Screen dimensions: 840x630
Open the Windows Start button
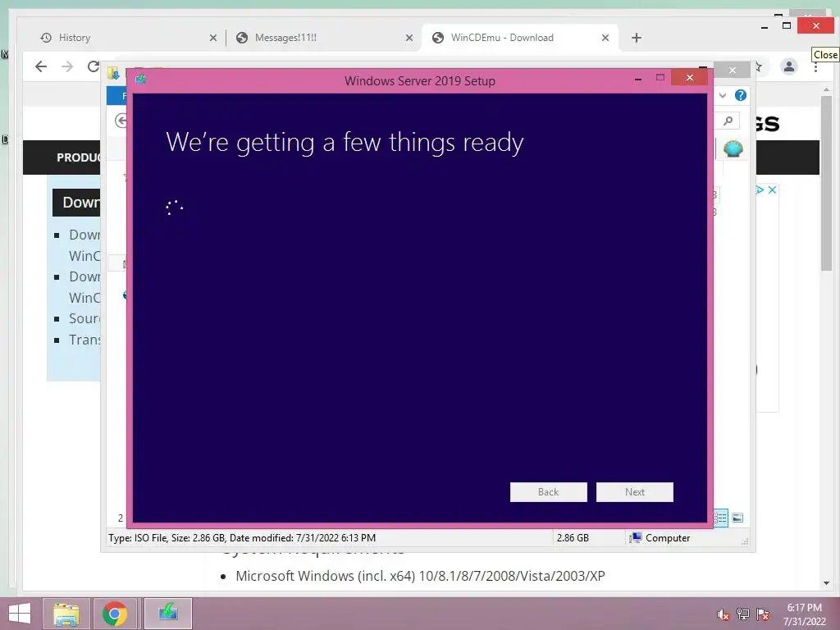coord(20,614)
